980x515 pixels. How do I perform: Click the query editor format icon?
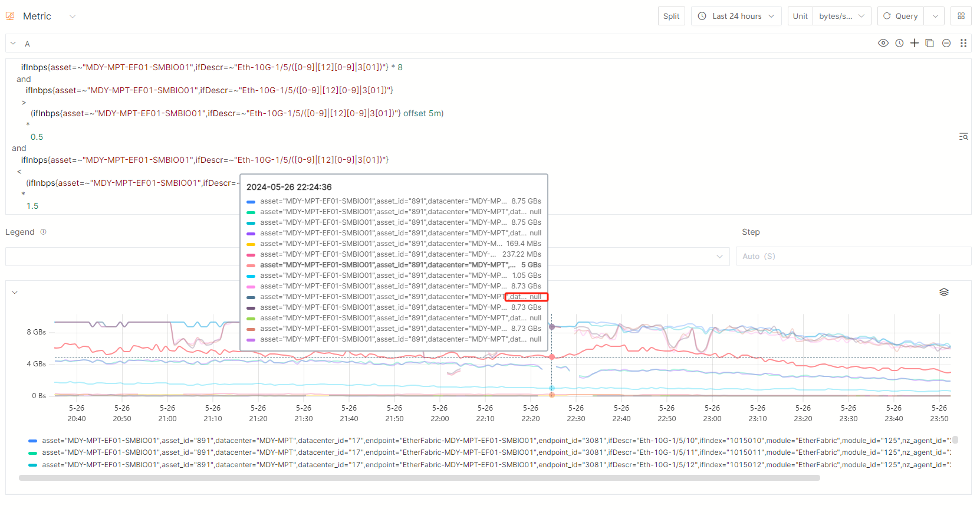(x=963, y=136)
